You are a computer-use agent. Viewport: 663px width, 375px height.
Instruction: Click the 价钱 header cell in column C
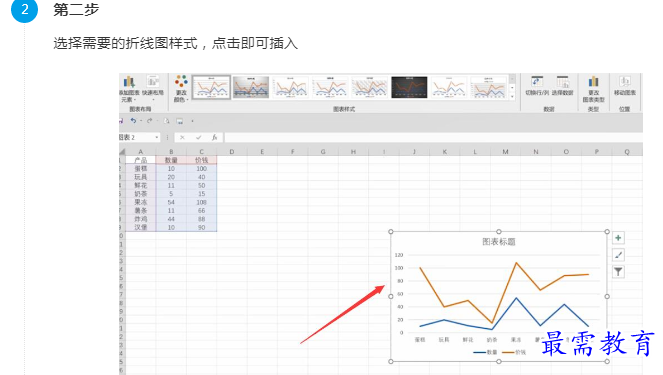tap(201, 160)
